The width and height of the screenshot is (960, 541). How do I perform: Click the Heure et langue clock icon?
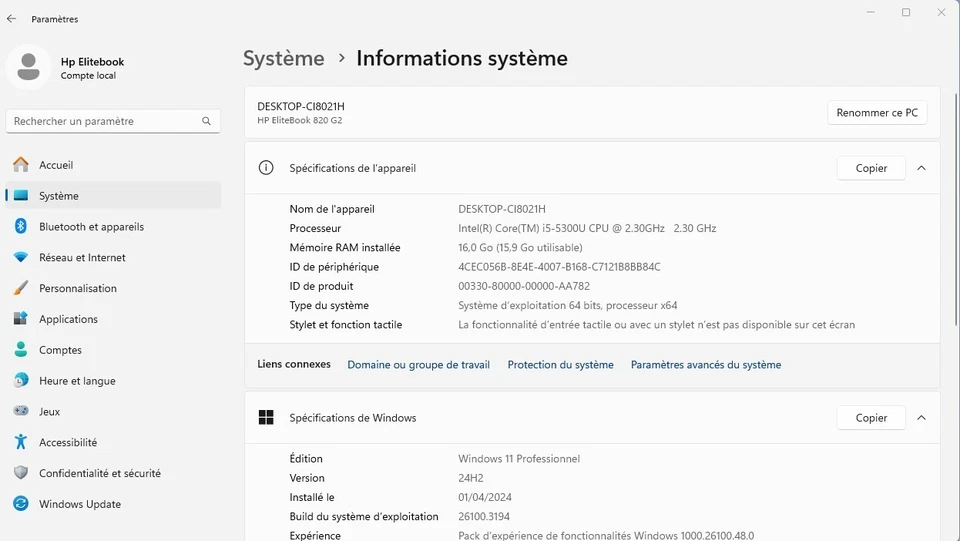coord(21,380)
